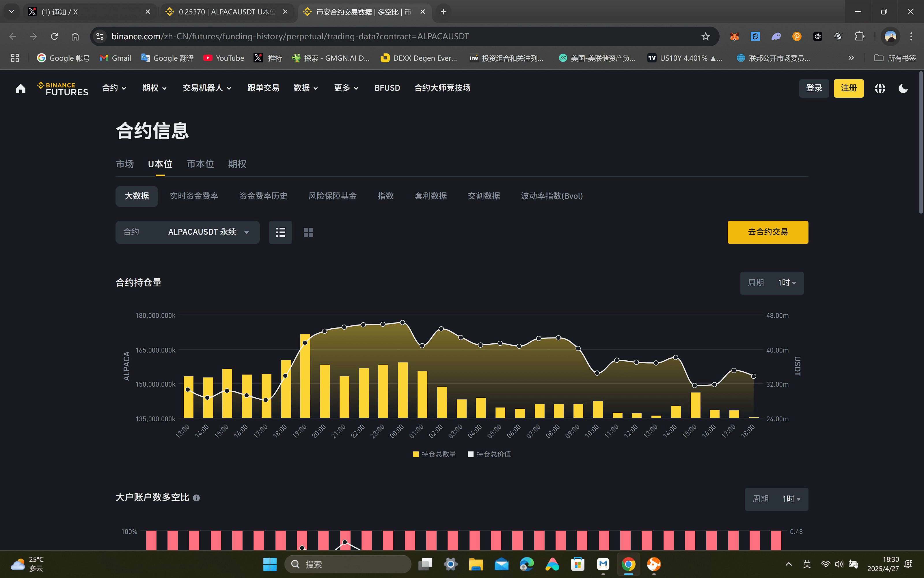The image size is (924, 578).
Task: Open the YouTube bookmark
Action: pos(224,58)
